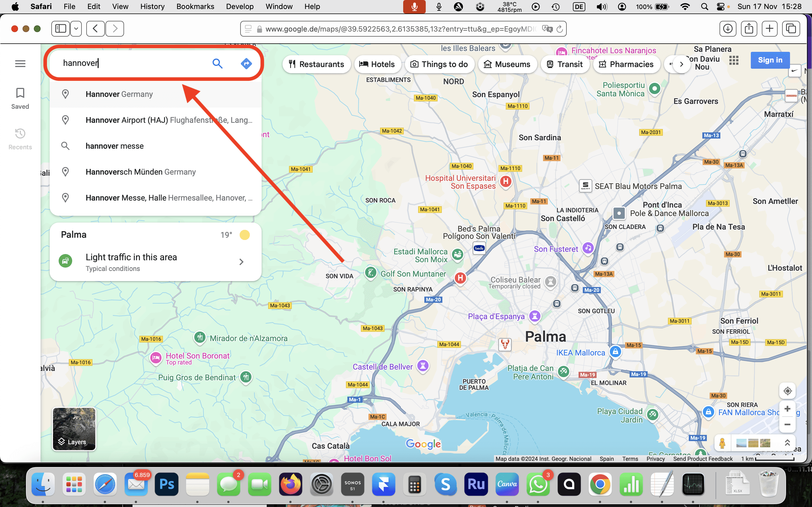Zoom in the map with the plus button
Image resolution: width=812 pixels, height=507 pixels.
pos(787,409)
